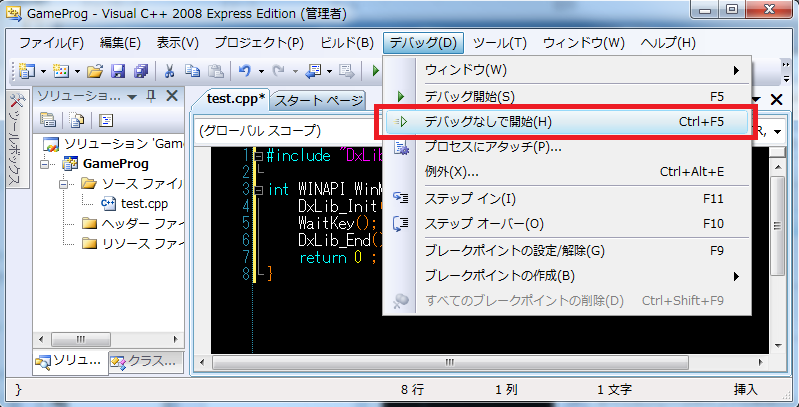Open the ビルド(B) menu
The height and width of the screenshot is (407, 799).
(347, 43)
